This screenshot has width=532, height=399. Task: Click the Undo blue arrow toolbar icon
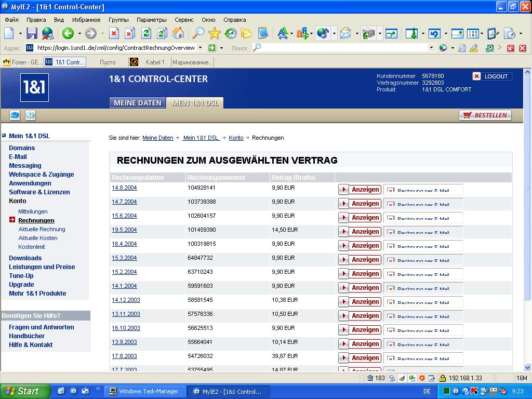(x=434, y=33)
